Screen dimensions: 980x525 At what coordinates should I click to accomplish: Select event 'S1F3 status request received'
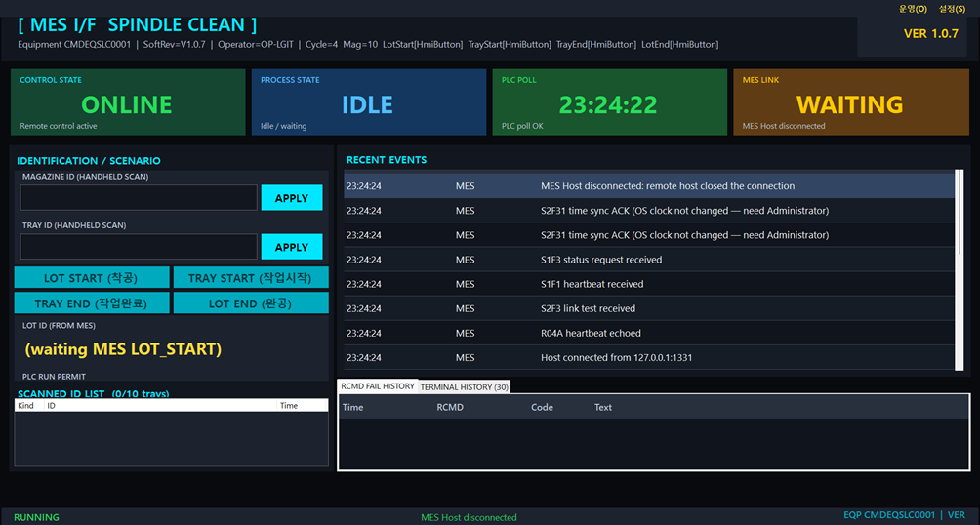(649, 260)
